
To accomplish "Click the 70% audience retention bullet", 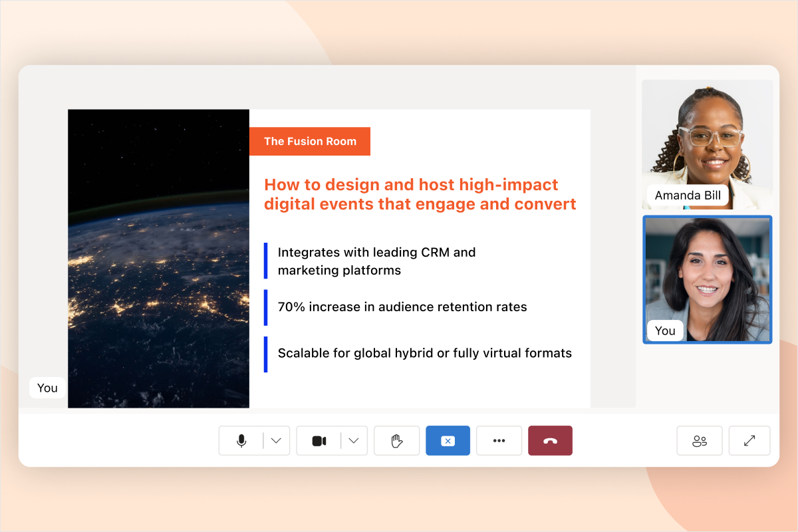I will (x=402, y=307).
